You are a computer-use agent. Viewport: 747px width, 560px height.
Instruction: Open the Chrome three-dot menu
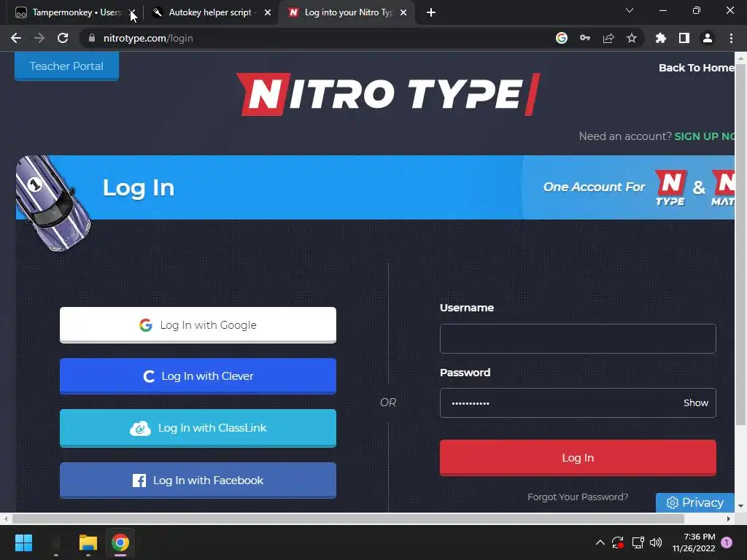[x=731, y=38]
